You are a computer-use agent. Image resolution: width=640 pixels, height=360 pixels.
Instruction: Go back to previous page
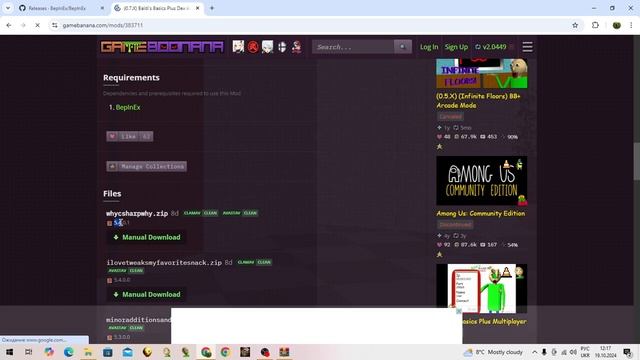coord(9,25)
